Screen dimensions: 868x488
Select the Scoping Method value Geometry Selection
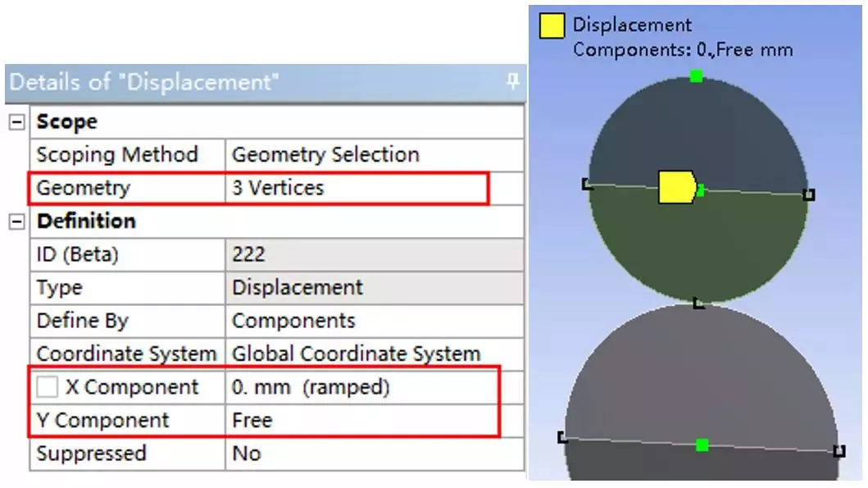coord(375,154)
